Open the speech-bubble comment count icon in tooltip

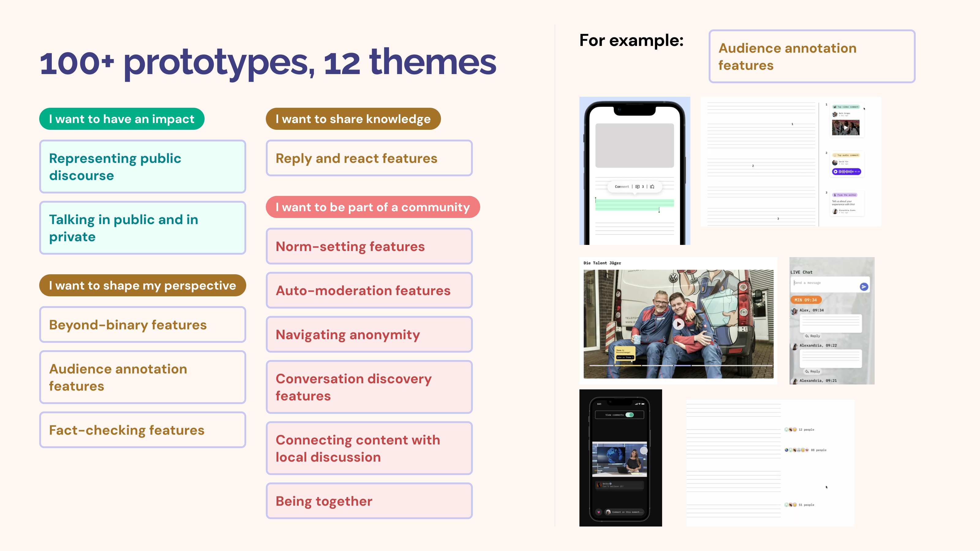[638, 187]
